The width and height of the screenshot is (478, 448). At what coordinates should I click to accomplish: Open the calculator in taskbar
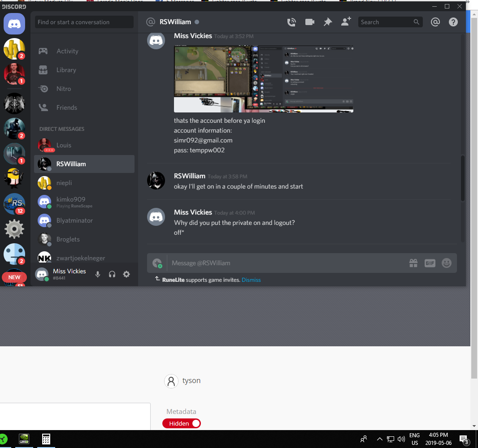46,439
